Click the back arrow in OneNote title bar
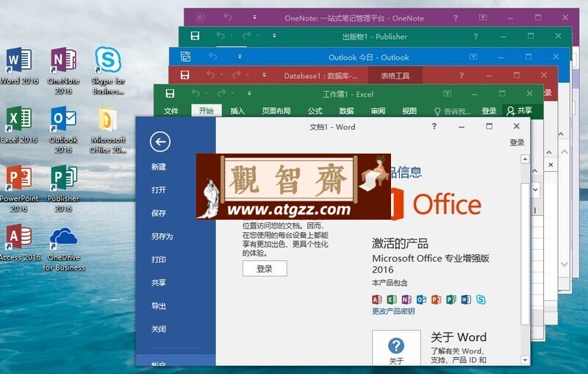The height and width of the screenshot is (374, 588). point(200,18)
